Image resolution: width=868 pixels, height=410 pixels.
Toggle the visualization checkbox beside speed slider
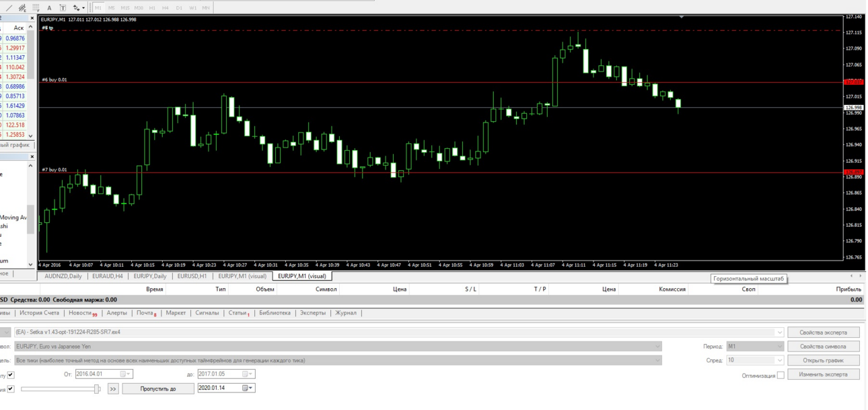11,388
